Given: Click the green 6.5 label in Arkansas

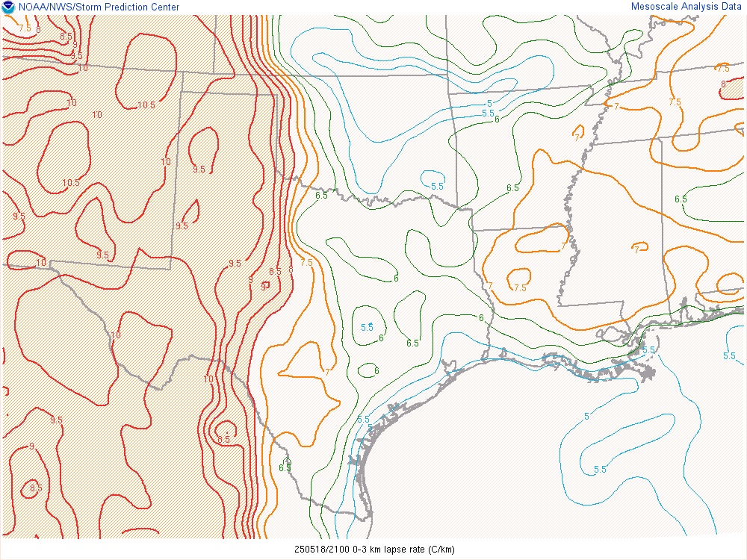Looking at the screenshot, I should click(512, 188).
